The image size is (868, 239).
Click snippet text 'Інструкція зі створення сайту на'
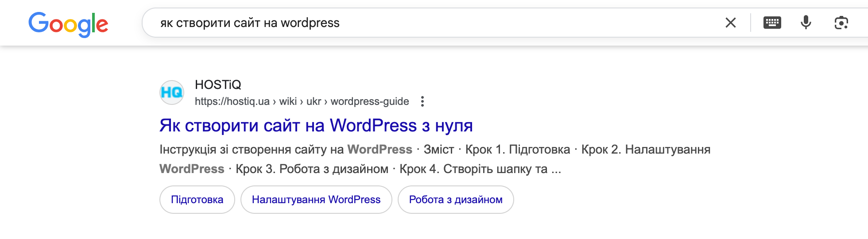[252, 150]
